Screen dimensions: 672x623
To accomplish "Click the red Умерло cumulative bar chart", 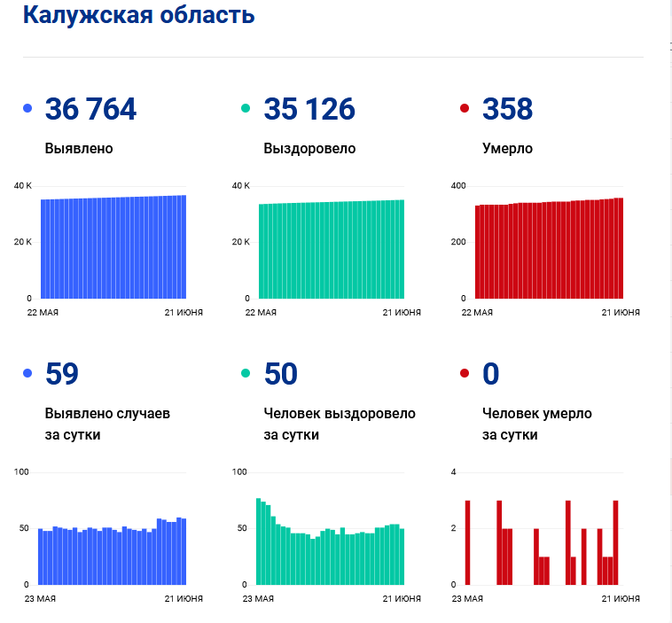I will [549, 248].
